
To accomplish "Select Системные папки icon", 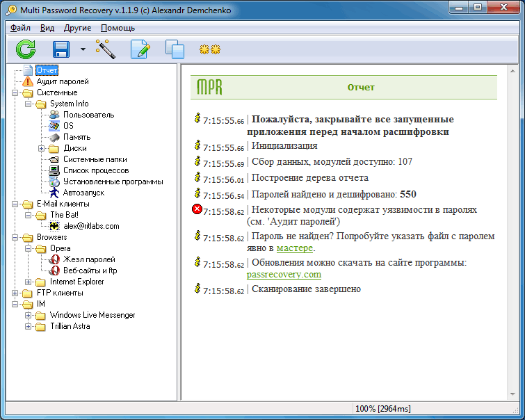I will pos(54,159).
